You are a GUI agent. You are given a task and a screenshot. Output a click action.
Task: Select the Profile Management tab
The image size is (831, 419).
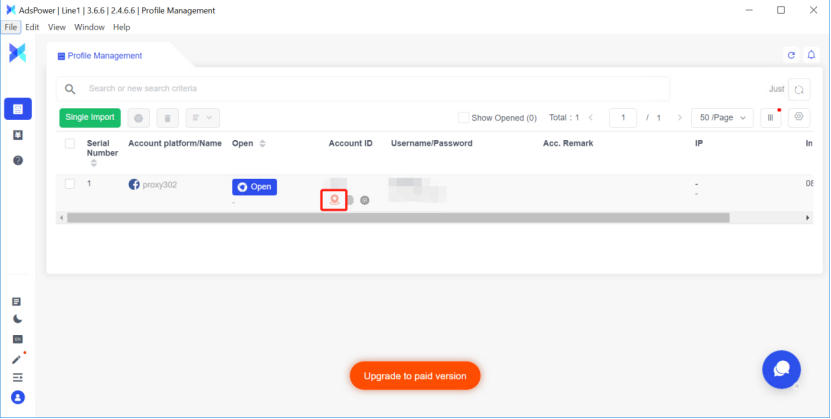click(100, 56)
